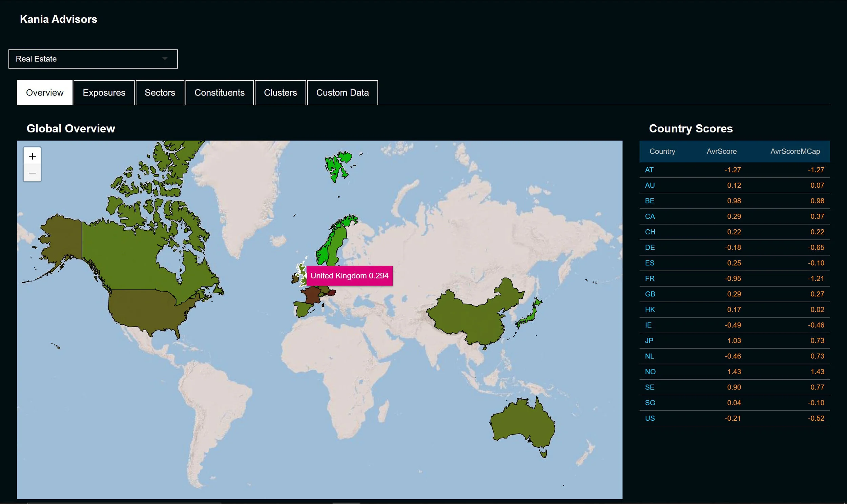Click France on the map
This screenshot has width=847, height=504.
(x=312, y=295)
